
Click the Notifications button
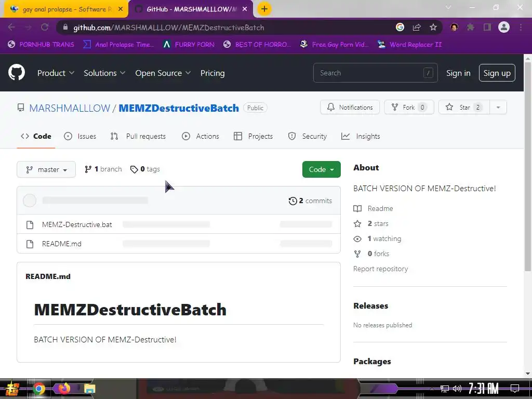350,107
